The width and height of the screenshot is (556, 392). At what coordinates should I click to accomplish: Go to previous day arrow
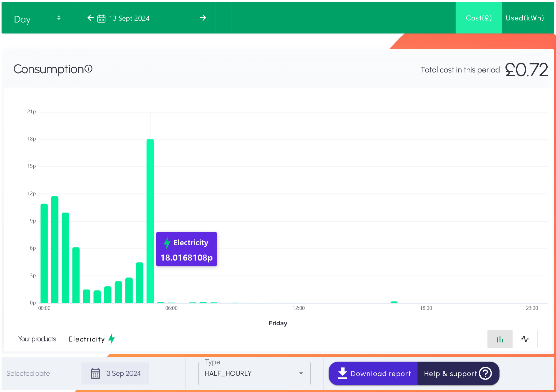click(x=90, y=18)
